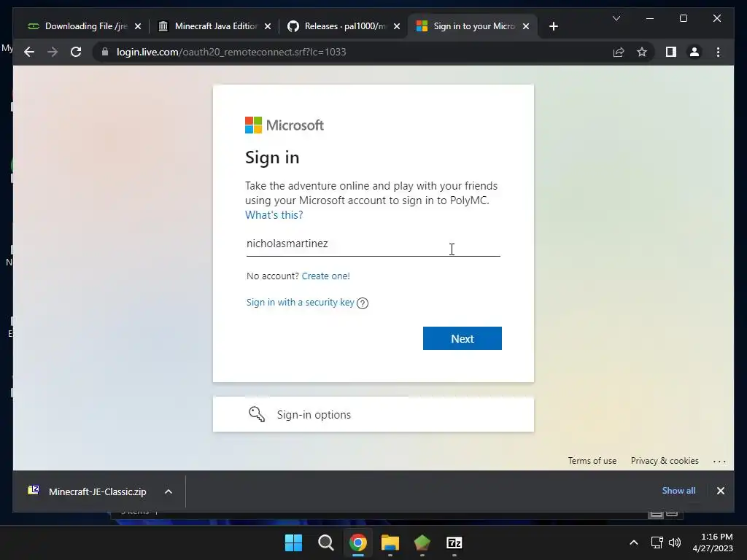Open the Chrome profile icon
Viewport: 747px width, 560px height.
[x=694, y=52]
